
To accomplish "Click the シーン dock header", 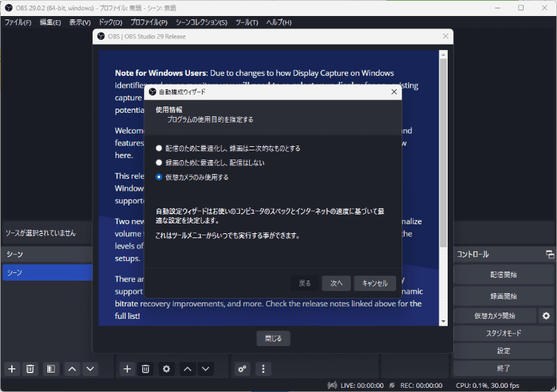I will click(x=47, y=254).
